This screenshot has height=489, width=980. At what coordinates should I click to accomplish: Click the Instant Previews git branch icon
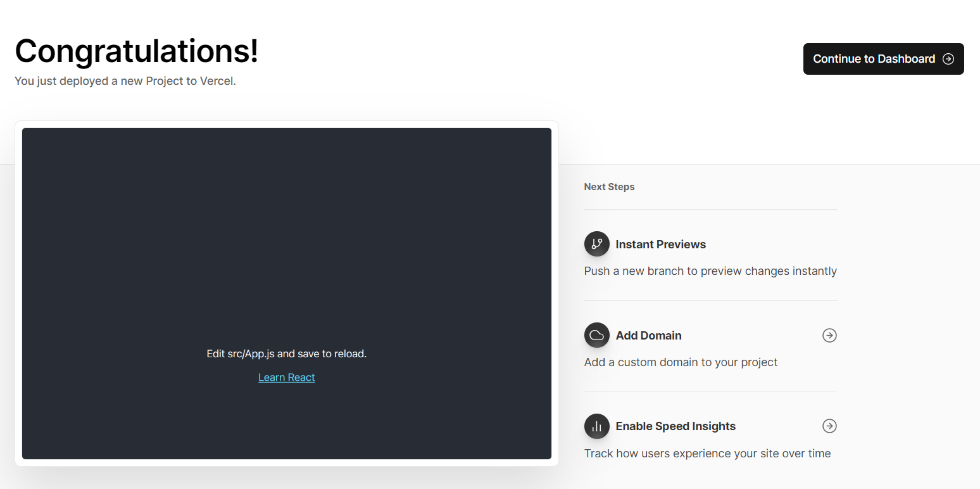[x=596, y=244]
